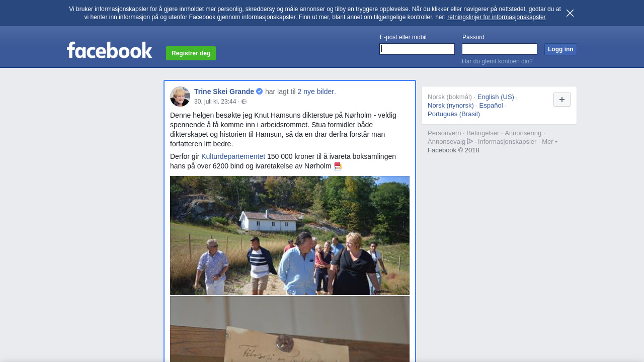Click the public globe privacy icon
Screen dimensions: 644x362
point(244,102)
